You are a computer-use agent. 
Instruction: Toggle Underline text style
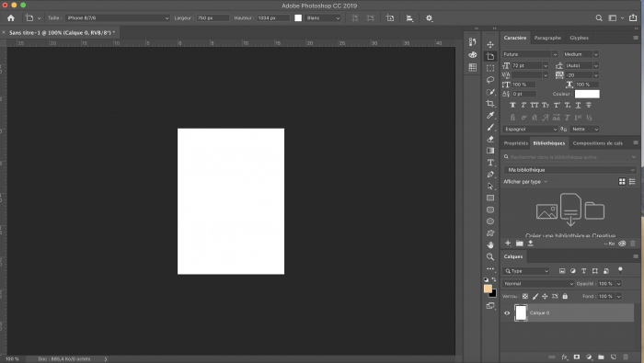(x=578, y=106)
